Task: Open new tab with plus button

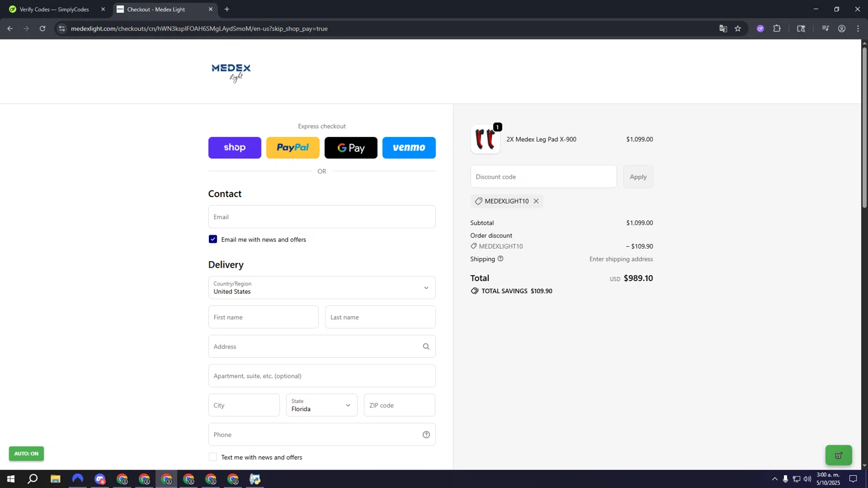Action: [x=227, y=9]
